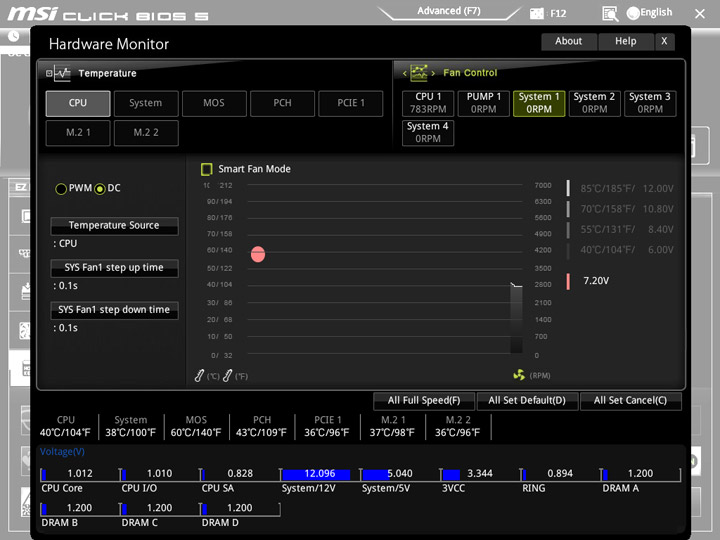The height and width of the screenshot is (540, 720).
Task: Click the Voltage(V) label
Action: click(x=62, y=452)
